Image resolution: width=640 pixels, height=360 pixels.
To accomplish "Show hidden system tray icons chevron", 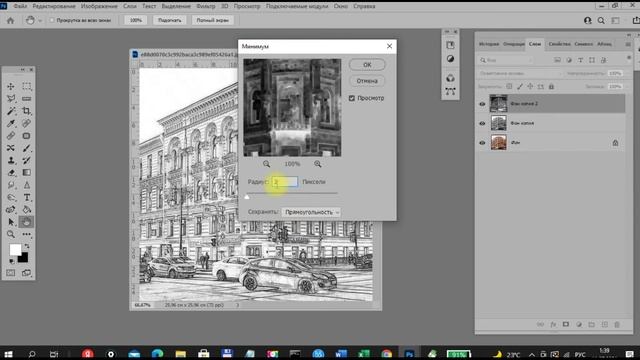I will [532, 354].
